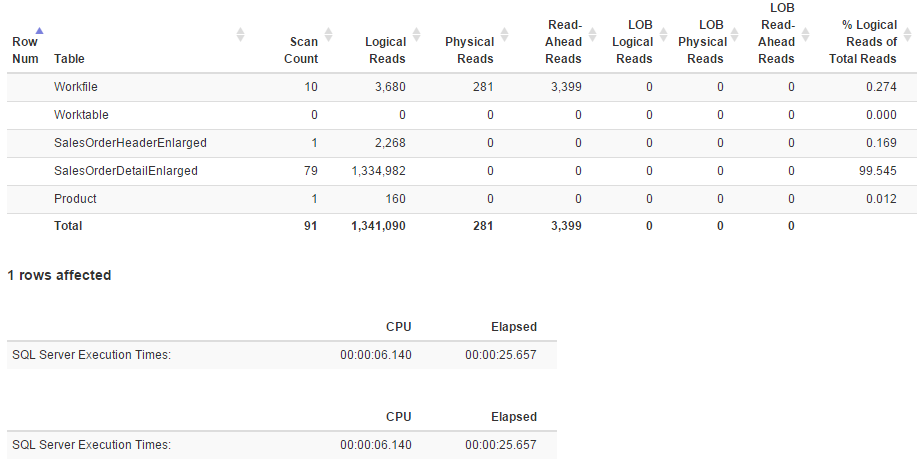Click the total logical reads value 1,341,090
This screenshot has height=466, width=919.
click(x=379, y=226)
